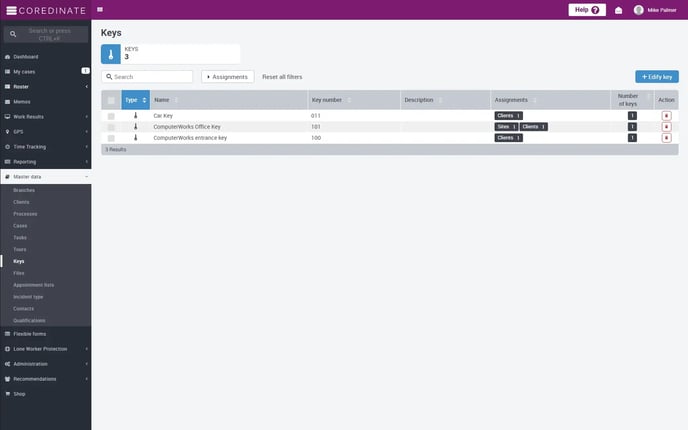This screenshot has height=430, width=688.
Task: Click the small sidebar toggle icon in purple header
Action: point(100,10)
